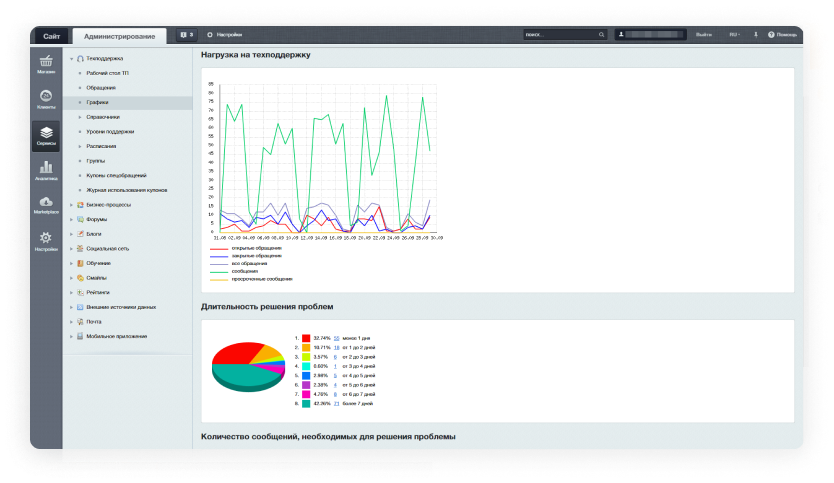Click the search magnifier icon

601,35
